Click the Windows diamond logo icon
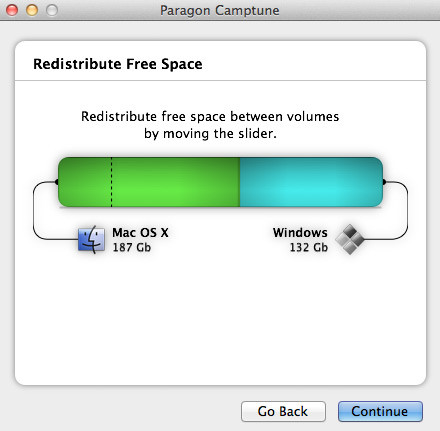The width and height of the screenshot is (440, 431). pos(350,239)
